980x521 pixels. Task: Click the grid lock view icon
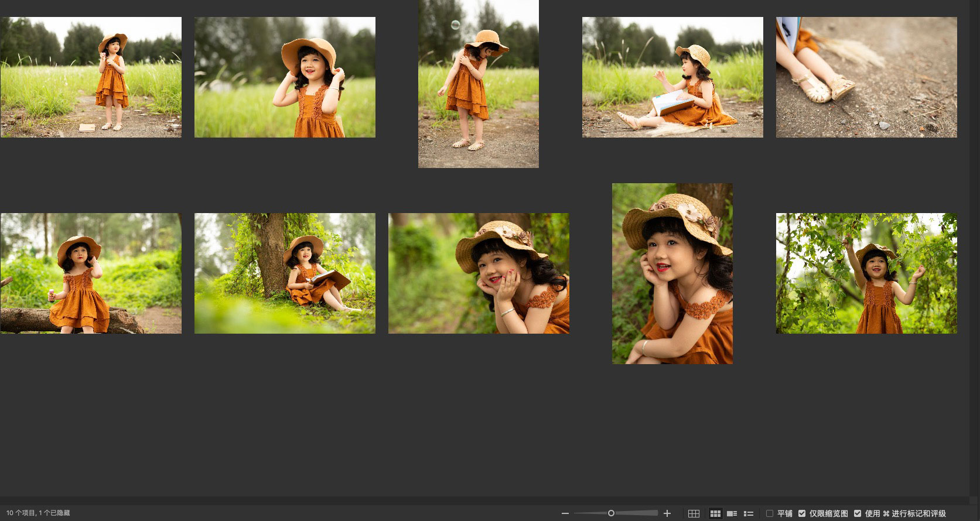[x=694, y=513]
